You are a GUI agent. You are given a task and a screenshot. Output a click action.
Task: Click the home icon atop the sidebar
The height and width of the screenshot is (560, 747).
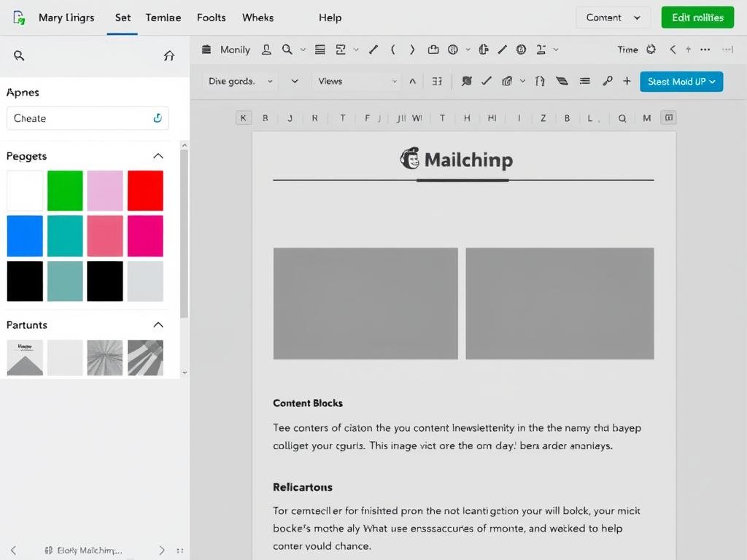169,55
